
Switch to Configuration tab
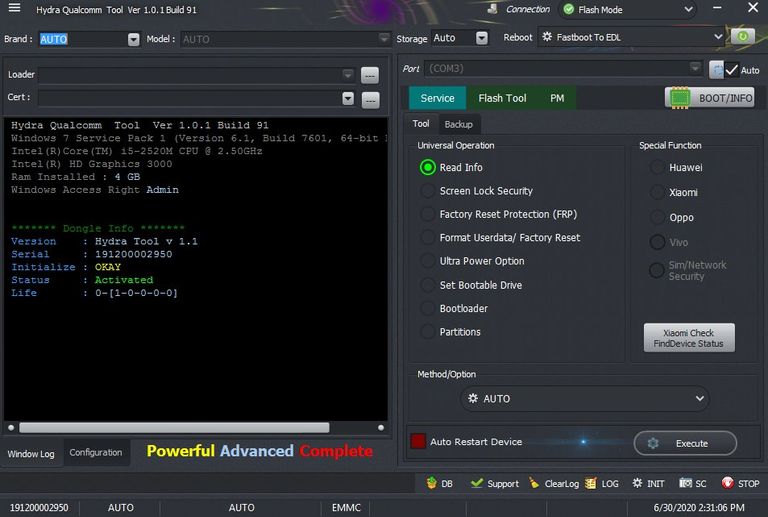point(96,452)
